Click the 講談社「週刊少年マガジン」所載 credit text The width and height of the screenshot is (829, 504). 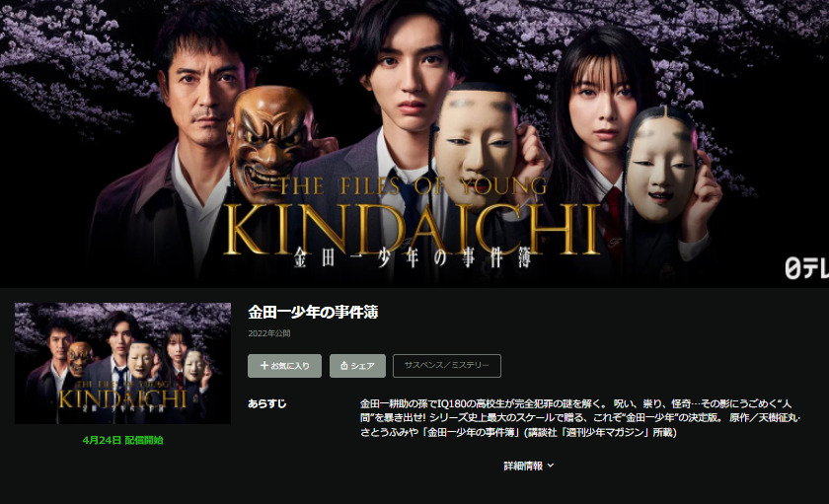point(601,433)
